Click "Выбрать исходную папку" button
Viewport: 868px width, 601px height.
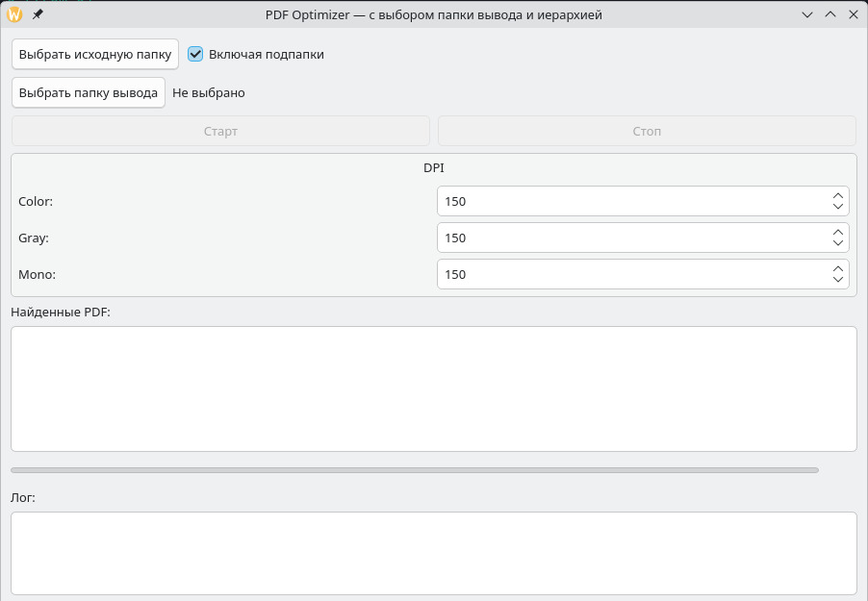pos(95,55)
